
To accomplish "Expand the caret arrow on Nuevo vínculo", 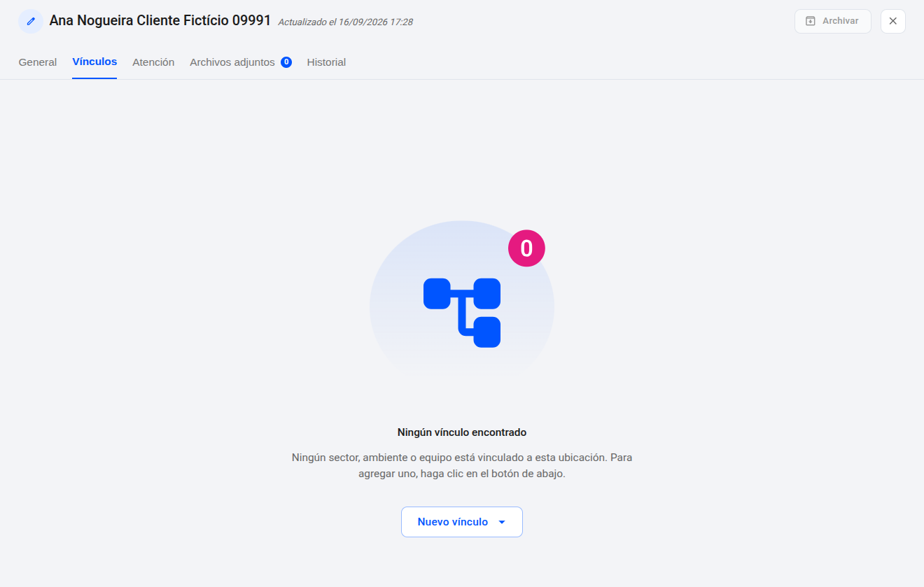I will (x=502, y=522).
